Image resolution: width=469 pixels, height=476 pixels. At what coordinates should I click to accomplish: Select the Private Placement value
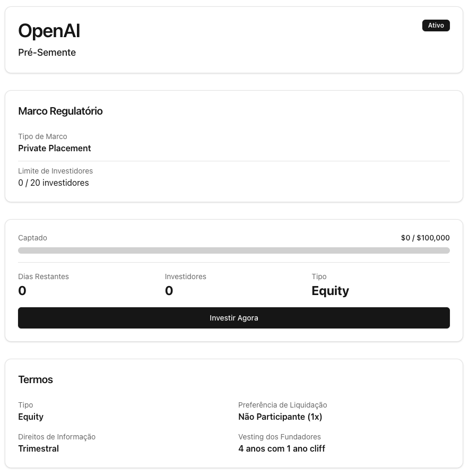55,148
